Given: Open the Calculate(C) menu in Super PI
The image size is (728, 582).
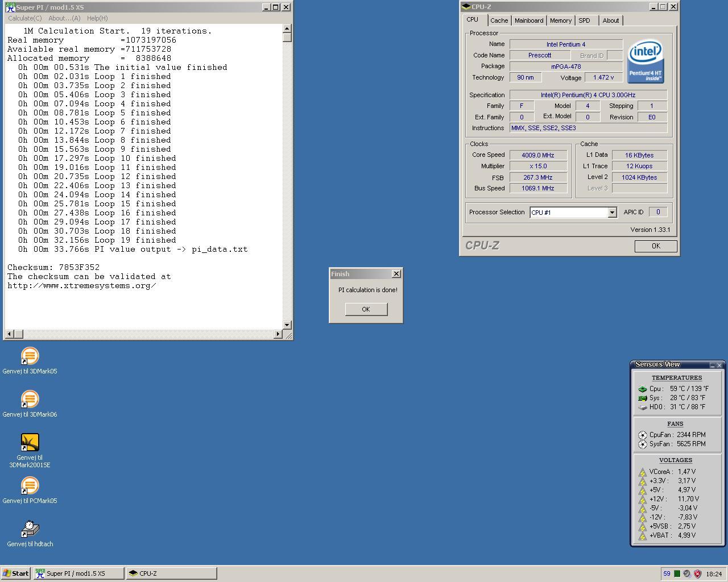Looking at the screenshot, I should 24,18.
